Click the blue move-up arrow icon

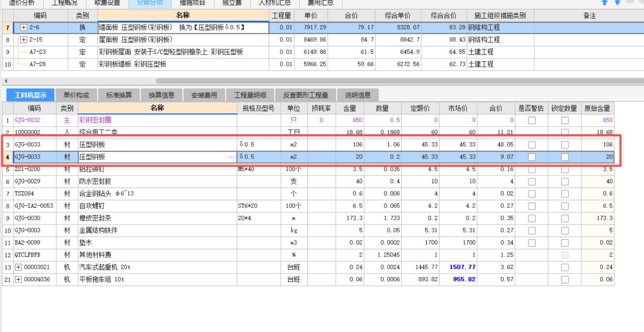tap(604, 3)
